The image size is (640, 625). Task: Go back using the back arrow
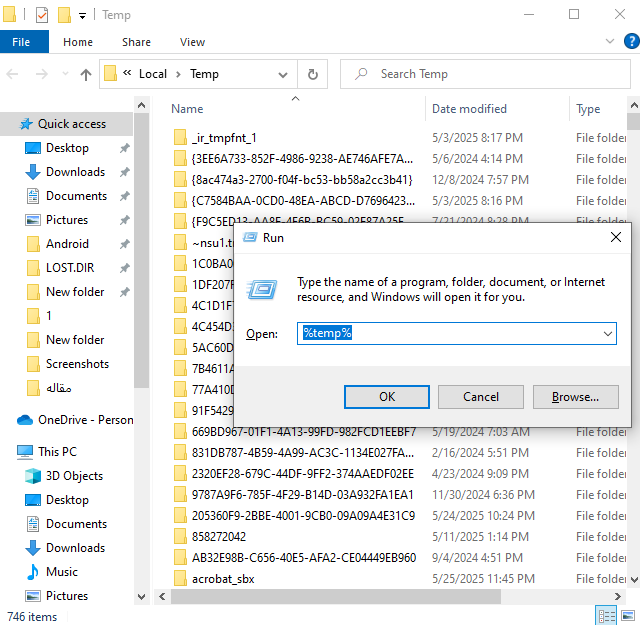(13, 74)
